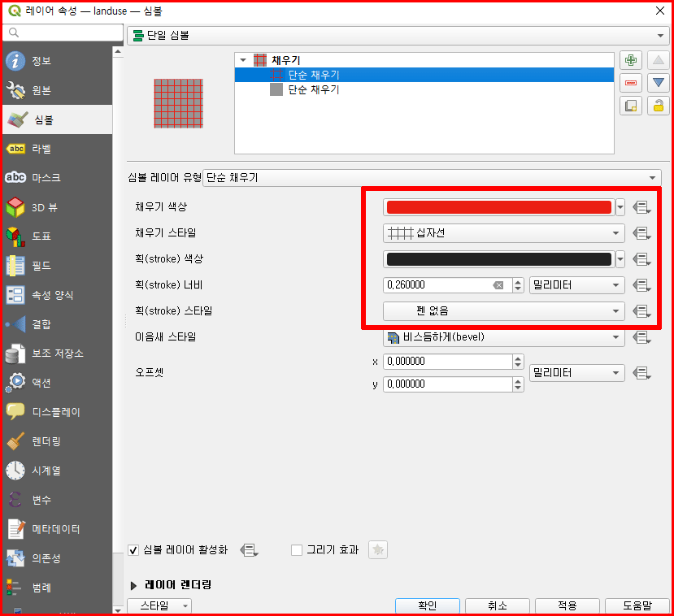This screenshot has width=674, height=616.
Task: Lock the symbol layer color
Action: [658, 106]
